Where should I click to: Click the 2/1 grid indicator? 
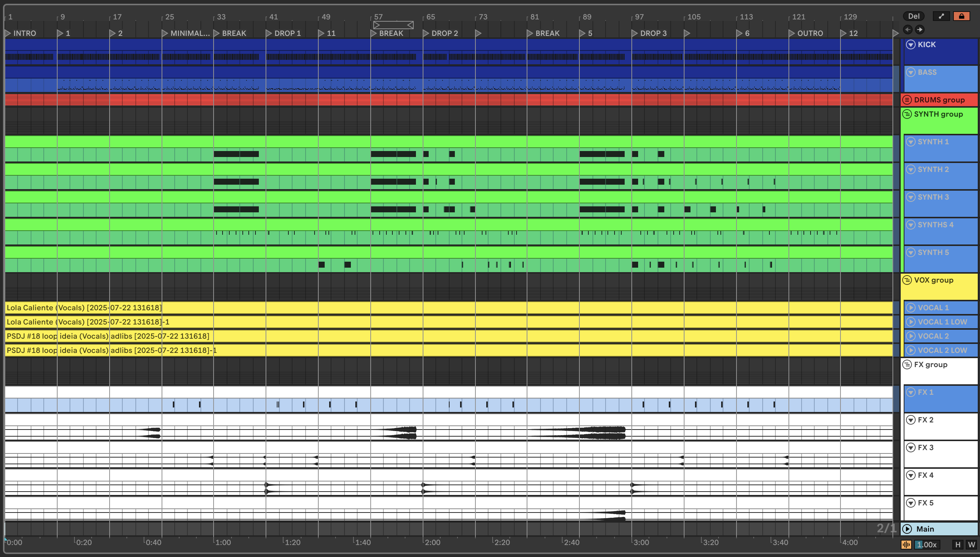point(886,528)
